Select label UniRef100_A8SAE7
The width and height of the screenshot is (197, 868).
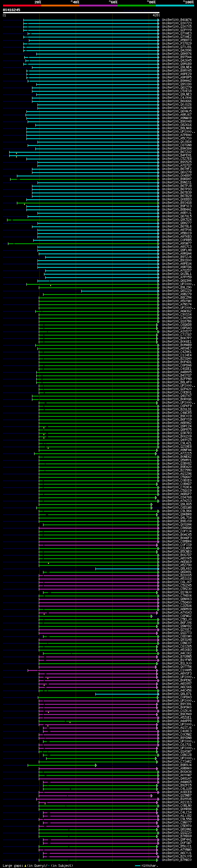pyautogui.click(x=177, y=349)
